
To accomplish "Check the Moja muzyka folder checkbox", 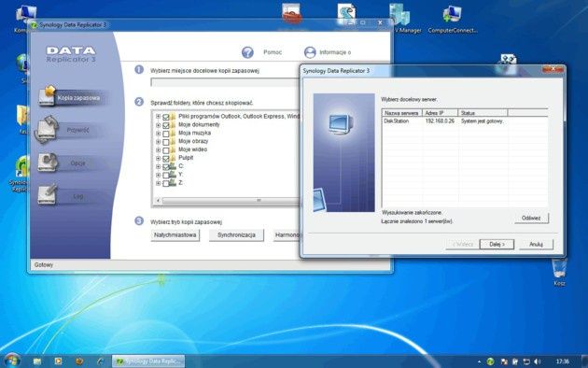I will (x=166, y=134).
